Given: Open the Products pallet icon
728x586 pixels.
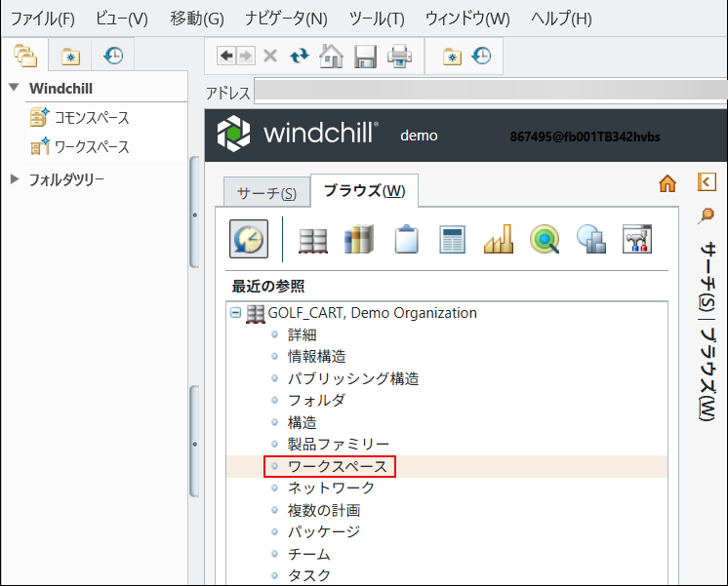Looking at the screenshot, I should (x=313, y=240).
